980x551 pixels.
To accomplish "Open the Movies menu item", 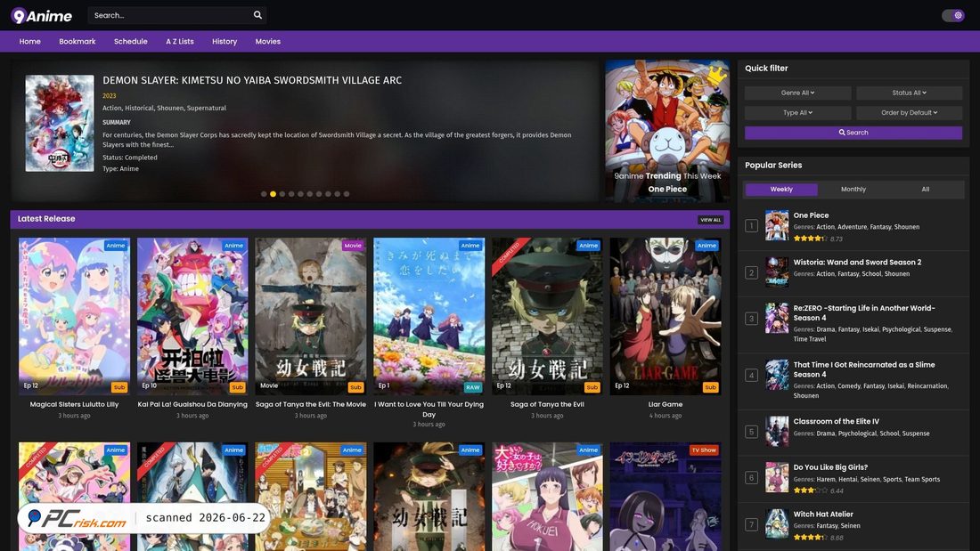I will [x=268, y=41].
